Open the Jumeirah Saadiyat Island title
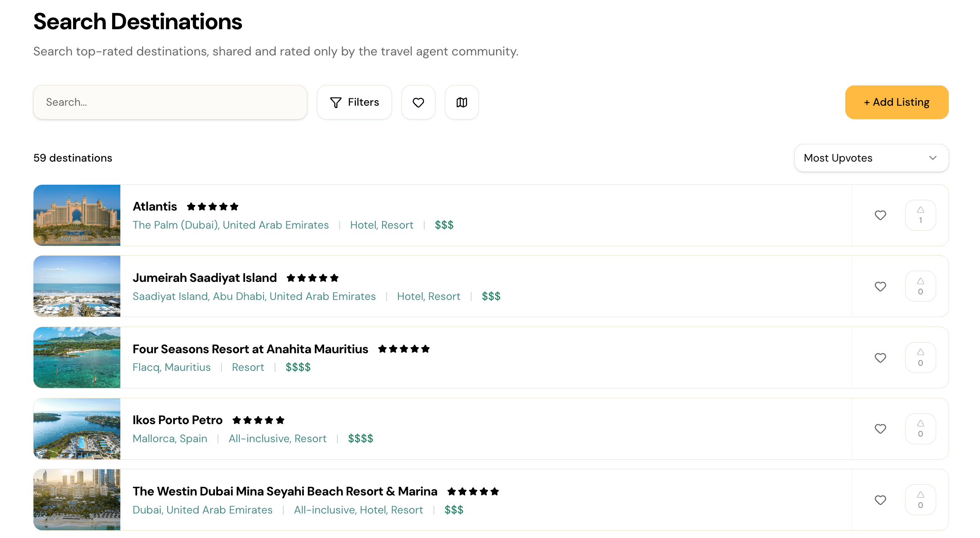Screen dimensions: 980x538 pos(205,278)
